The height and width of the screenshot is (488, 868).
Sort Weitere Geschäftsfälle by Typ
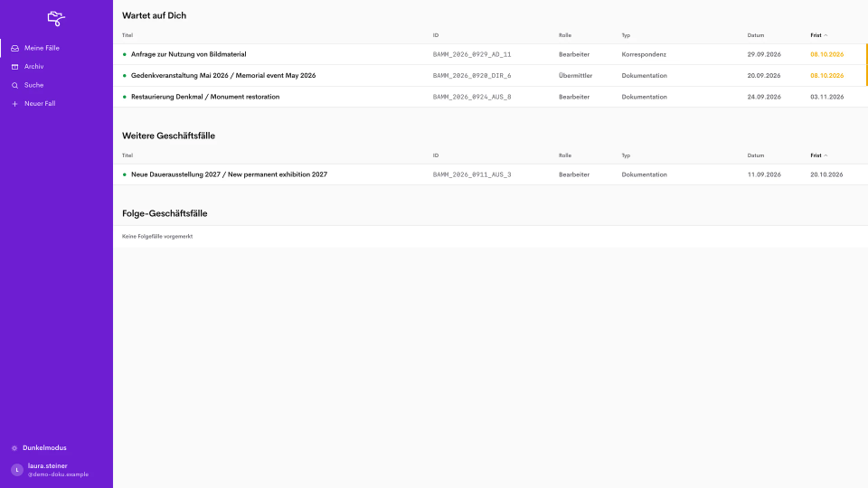[x=626, y=155]
